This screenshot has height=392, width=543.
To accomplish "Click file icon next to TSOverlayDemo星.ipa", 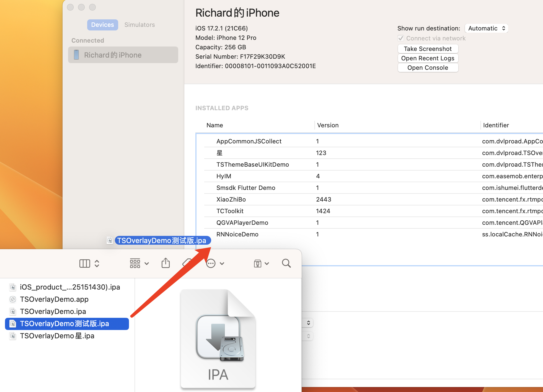I will 13,336.
